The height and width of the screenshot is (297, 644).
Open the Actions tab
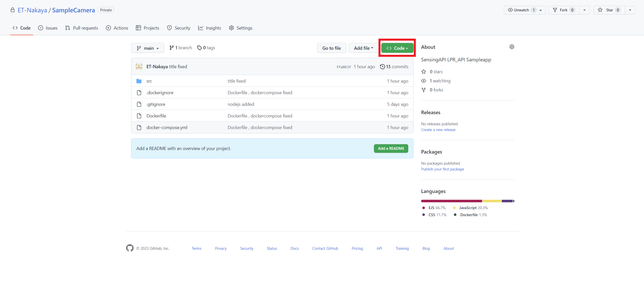click(x=117, y=28)
